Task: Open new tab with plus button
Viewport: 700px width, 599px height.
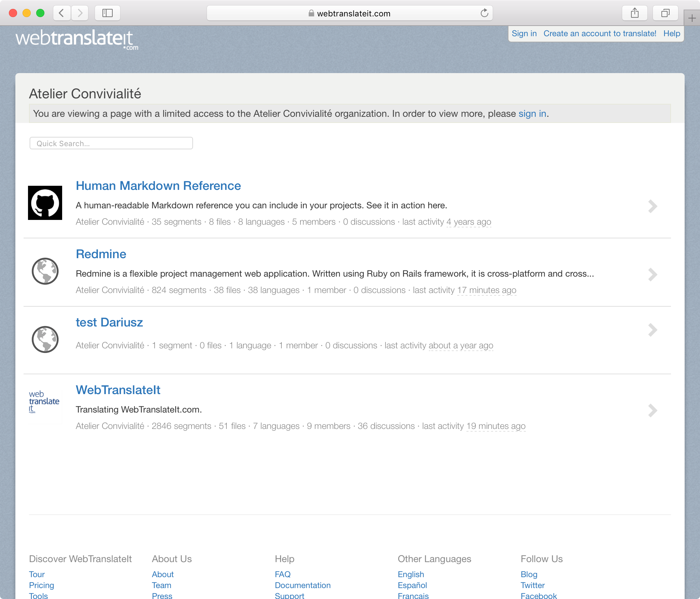Action: pos(692,18)
